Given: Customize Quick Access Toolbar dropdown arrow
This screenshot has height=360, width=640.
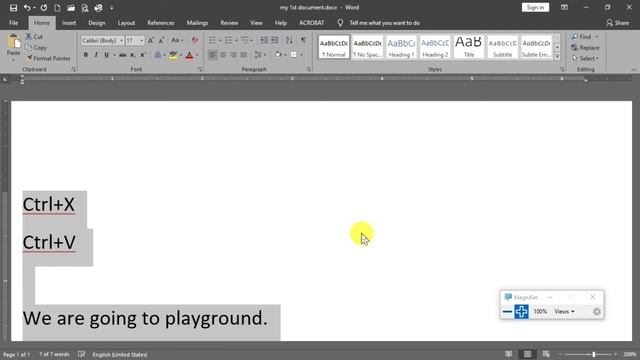Looking at the screenshot, I should click(112, 8).
